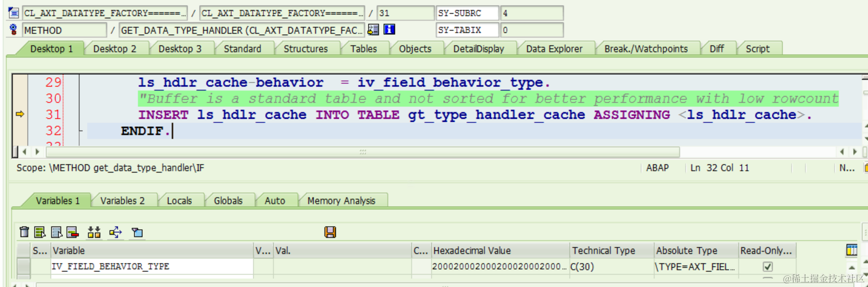The width and height of the screenshot is (868, 287).
Task: Toggle the Read-Only checkbox for IV_FIELD_BEHAVIOR_TYPE
Action: tap(767, 267)
